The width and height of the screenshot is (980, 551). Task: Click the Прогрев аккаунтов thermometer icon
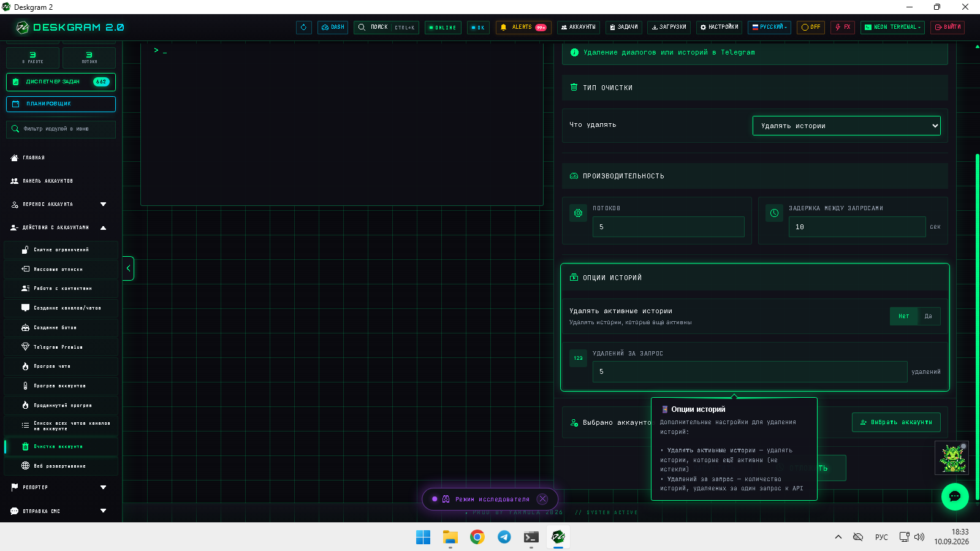tap(25, 386)
